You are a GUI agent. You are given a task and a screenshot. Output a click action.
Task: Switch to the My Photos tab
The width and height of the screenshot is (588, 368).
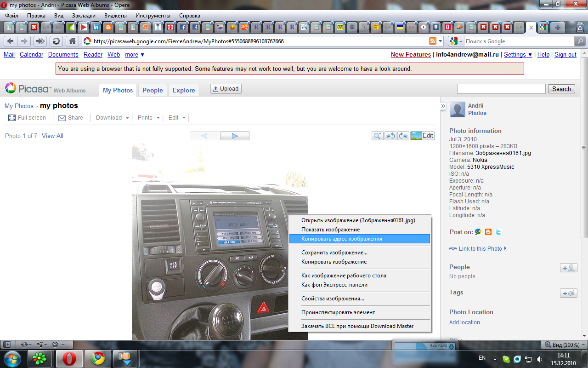pyautogui.click(x=118, y=90)
